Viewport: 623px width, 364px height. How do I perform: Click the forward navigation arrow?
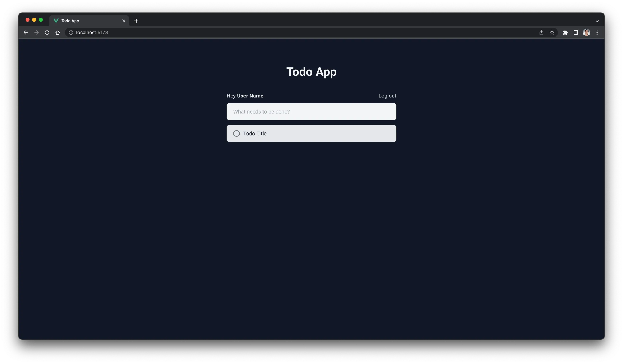[36, 33]
